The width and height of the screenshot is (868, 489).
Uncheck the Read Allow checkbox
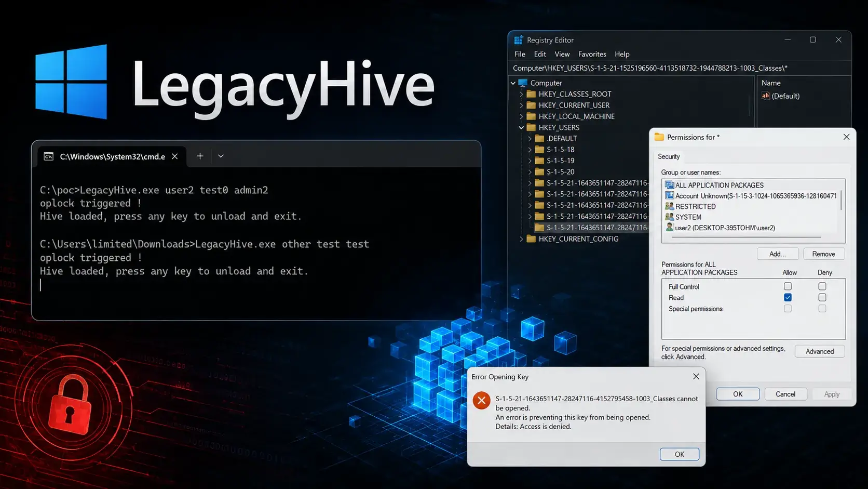(788, 297)
